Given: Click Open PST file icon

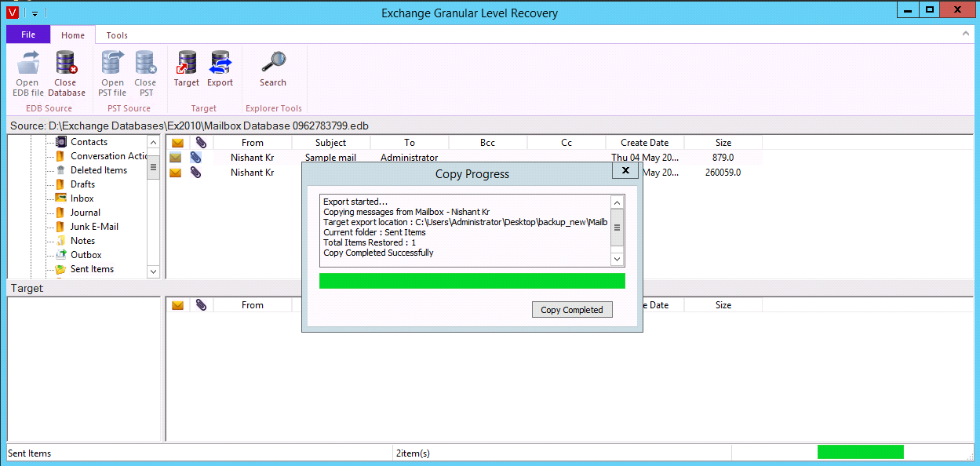Looking at the screenshot, I should click(x=112, y=73).
